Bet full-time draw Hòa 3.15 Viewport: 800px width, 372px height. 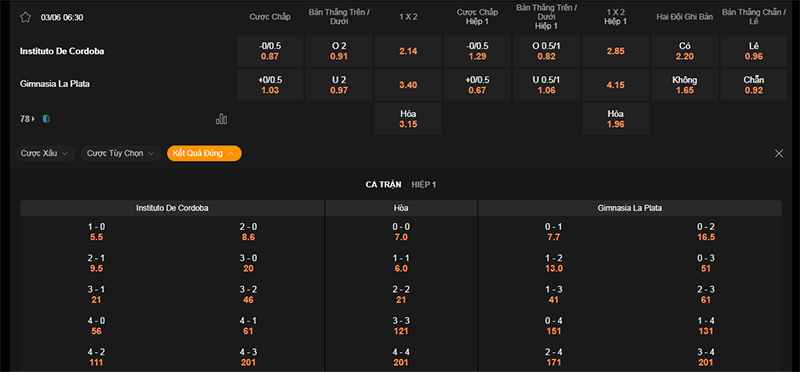click(408, 119)
